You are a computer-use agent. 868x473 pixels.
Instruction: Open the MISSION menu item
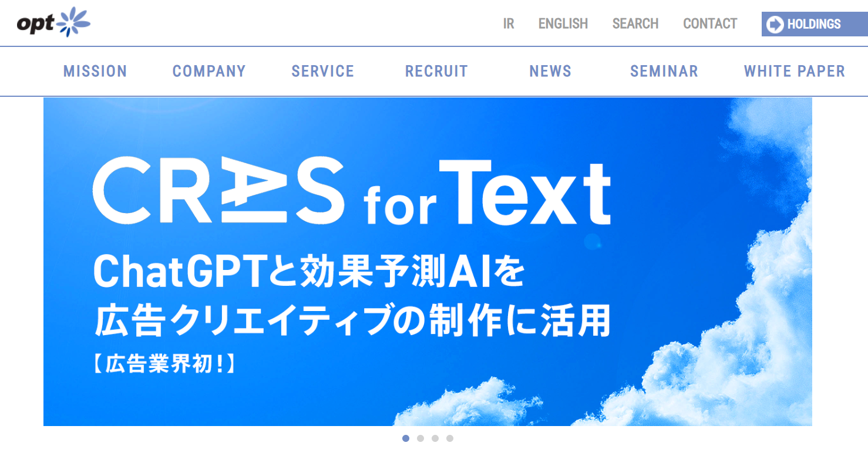point(95,72)
